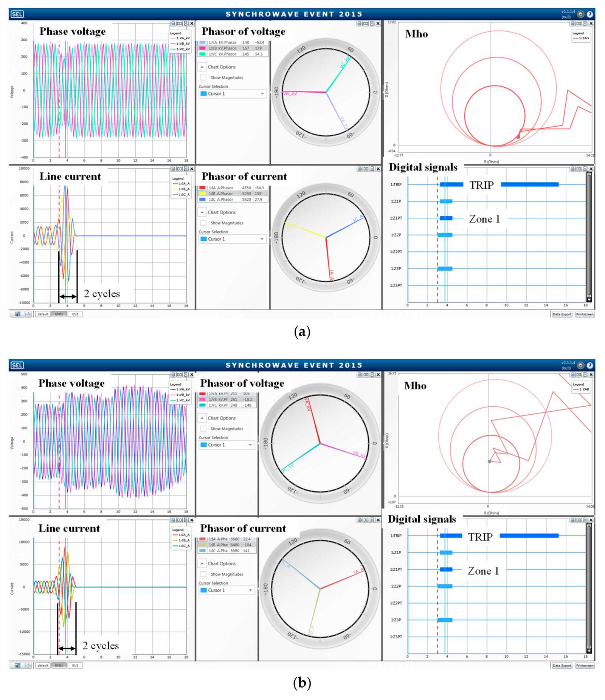
Task: Split the digital signals panel side by side in window (b)
Action: click(579, 520)
